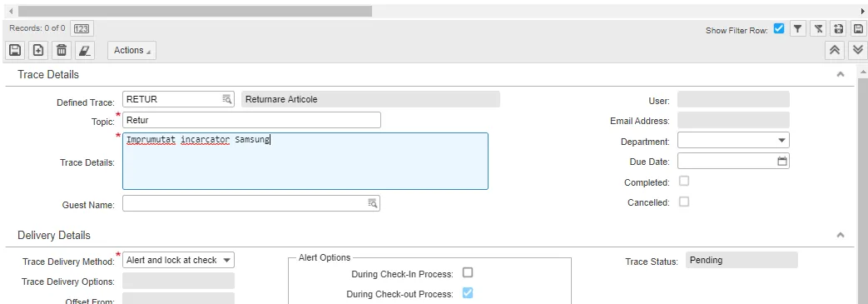This screenshot has width=868, height=304.
Task: Click inside the Trace Details text area
Action: click(305, 161)
